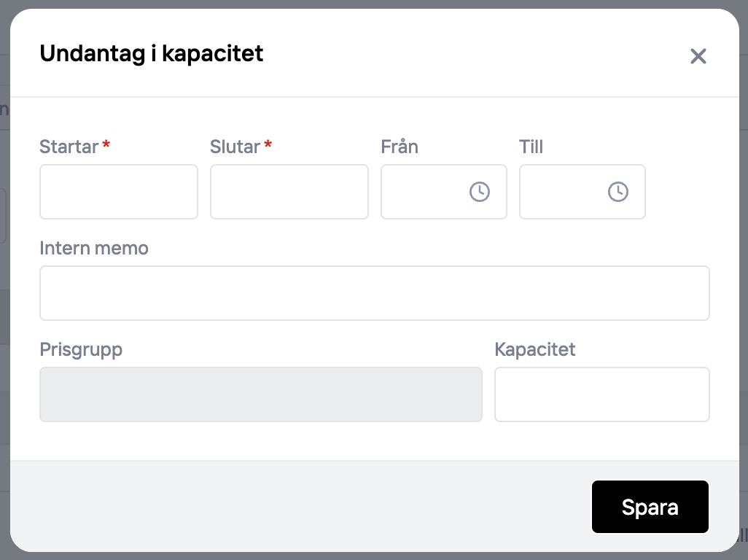This screenshot has height=560, width=748.
Task: Click the clock icon in Till field
Action: tap(618, 192)
